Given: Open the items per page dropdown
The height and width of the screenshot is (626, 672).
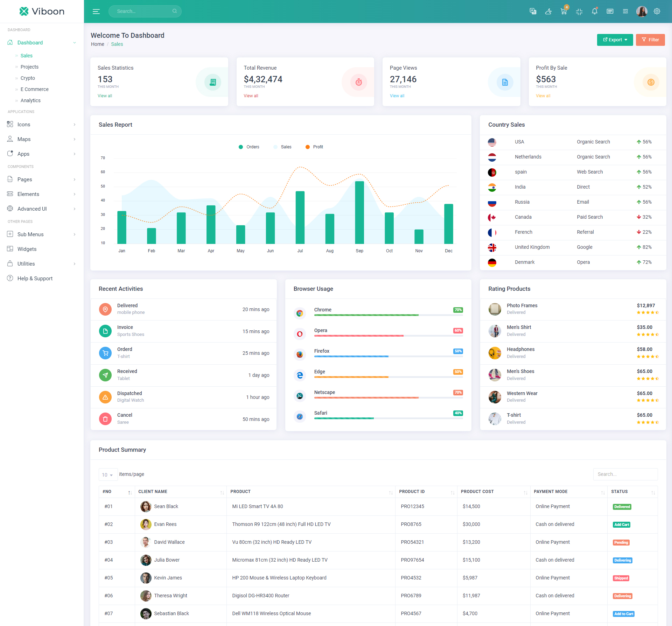Looking at the screenshot, I should point(107,475).
